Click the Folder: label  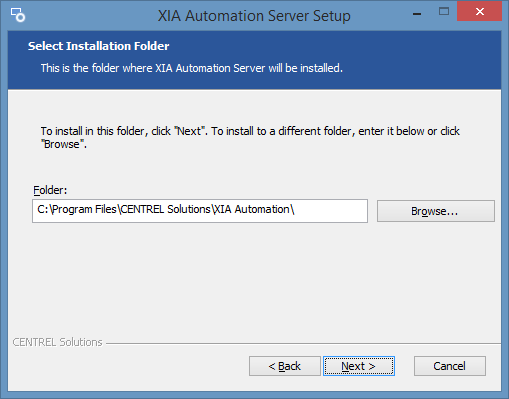(x=50, y=190)
